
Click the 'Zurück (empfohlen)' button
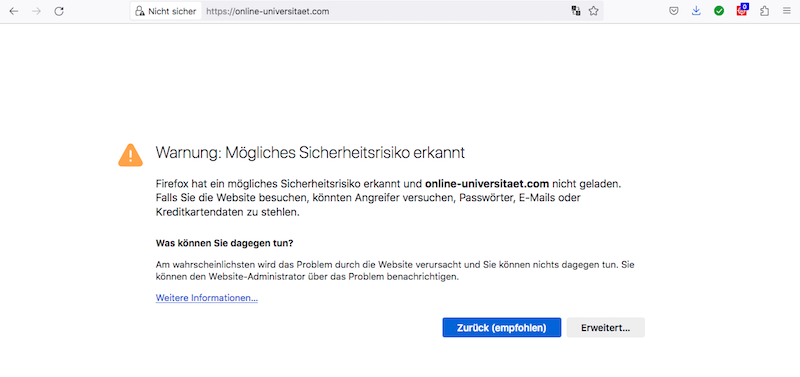[x=502, y=328]
